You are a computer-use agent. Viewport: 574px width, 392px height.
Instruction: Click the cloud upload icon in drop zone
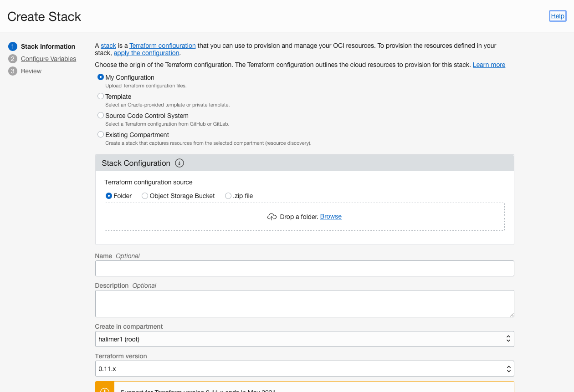coord(272,217)
